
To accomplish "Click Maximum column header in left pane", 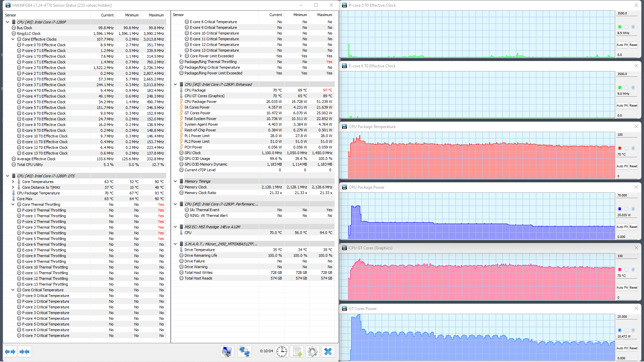I will (156, 15).
